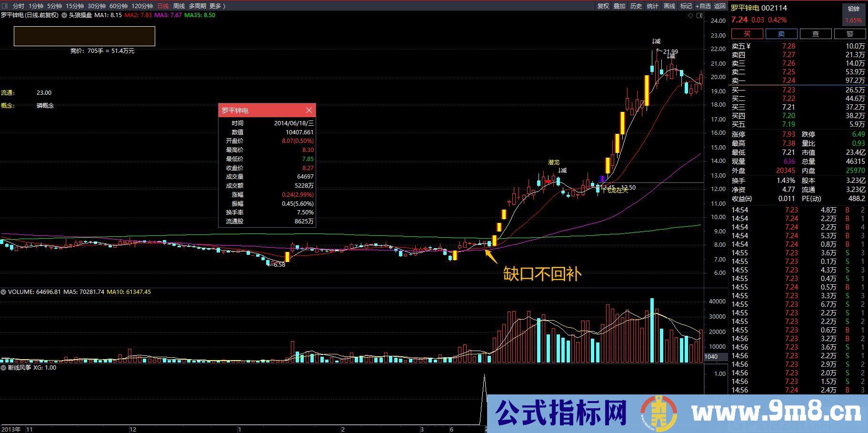The width and height of the screenshot is (868, 433).
Task: Switch to the 周线 weekly period tab
Action: point(179,6)
